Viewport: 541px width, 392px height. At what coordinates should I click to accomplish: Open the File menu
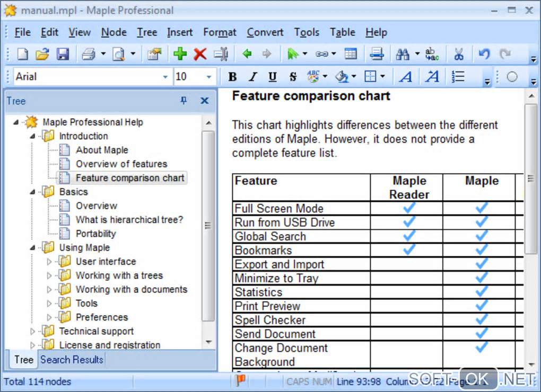(x=22, y=32)
